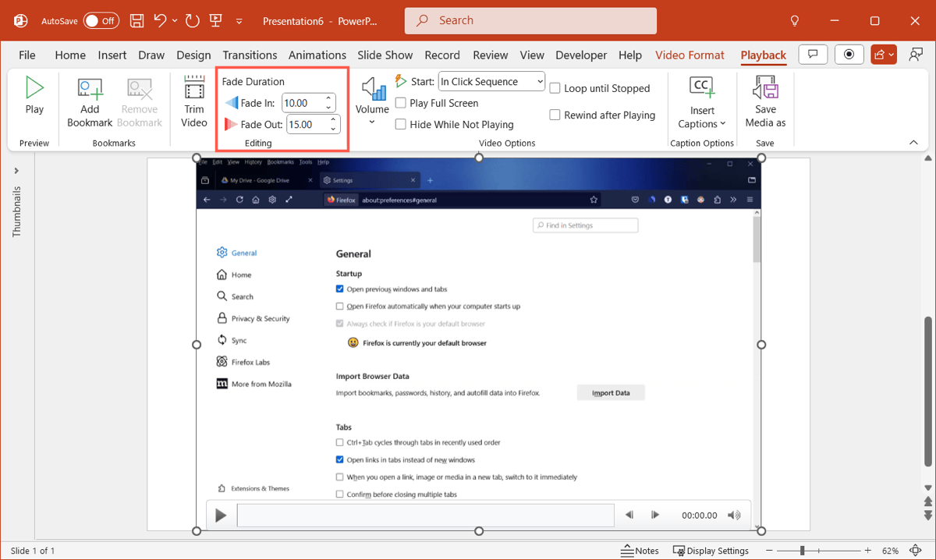Screen dimensions: 936x560
Task: Toggle AutoSave switch
Action: click(x=101, y=21)
